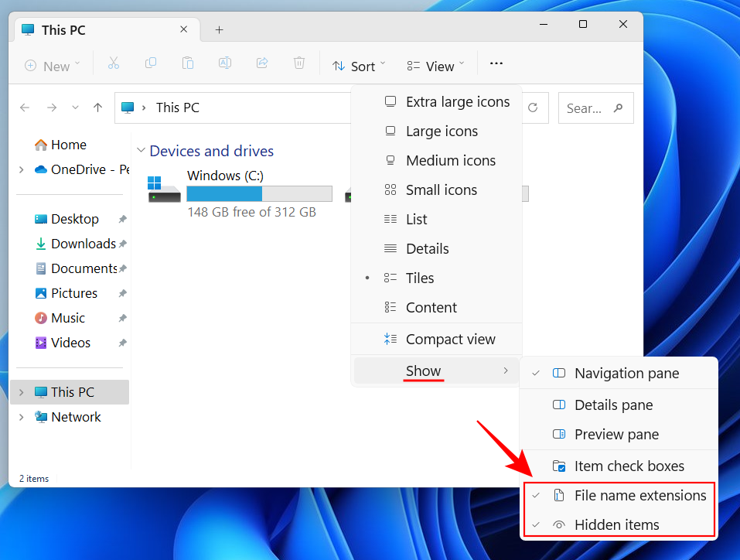The width and height of the screenshot is (740, 560).
Task: Click the Refresh icon beside the address bar
Action: [534, 108]
